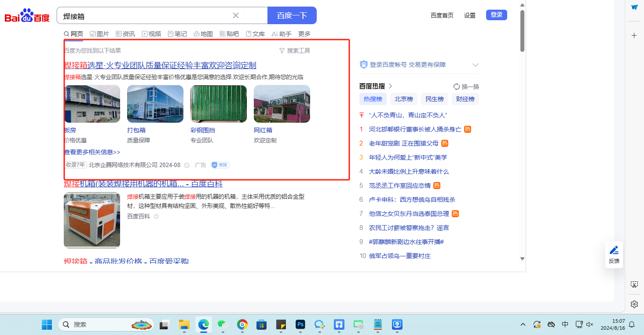Screen dimensions: 644x335
Task: Open WeChat from the taskbar
Action: pyautogui.click(x=223, y=325)
